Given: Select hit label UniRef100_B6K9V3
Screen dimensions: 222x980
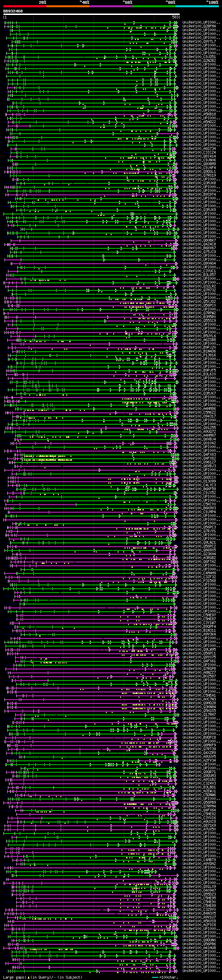Looking at the screenshot, I should pos(199,508).
